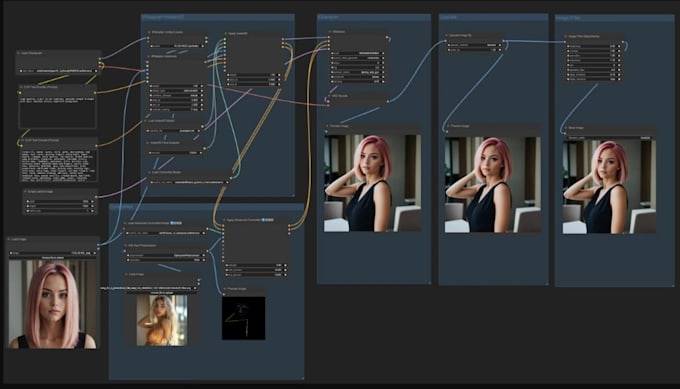Click choose file to upload under pink-haired portrait
The image size is (680, 389).
(53, 258)
